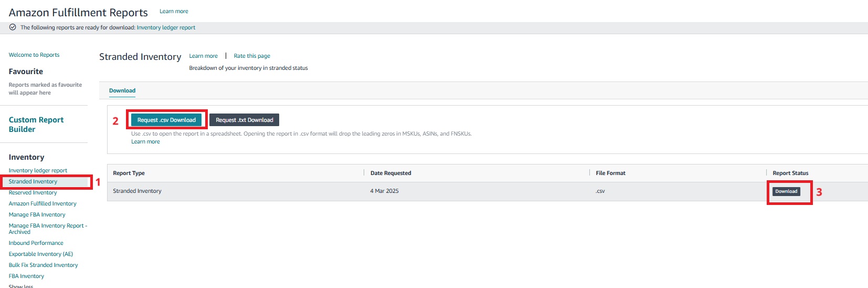Select the .csv file format cell

tap(600, 191)
